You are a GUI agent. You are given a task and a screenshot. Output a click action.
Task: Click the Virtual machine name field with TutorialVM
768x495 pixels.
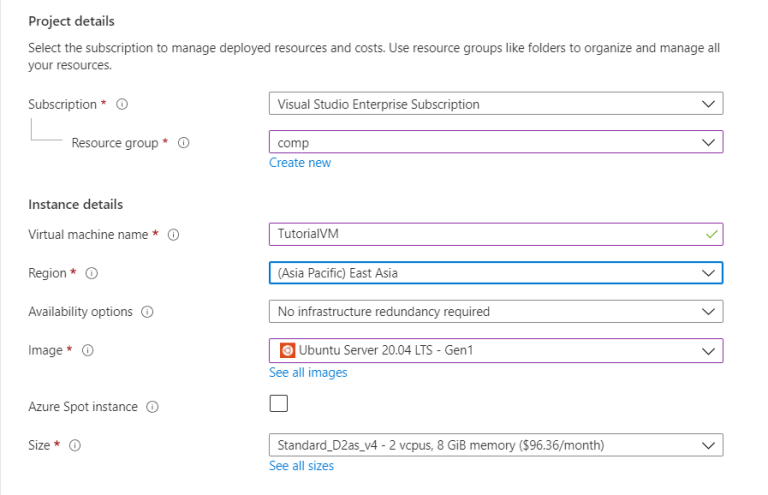coord(496,234)
